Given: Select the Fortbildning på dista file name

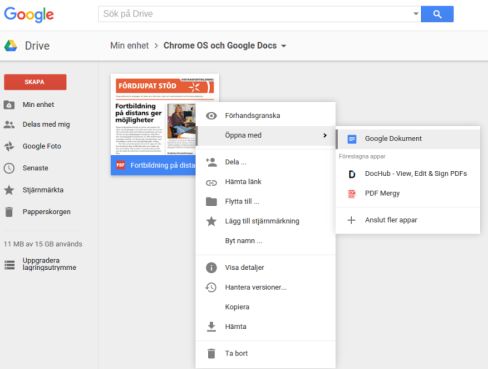Looking at the screenshot, I should (163, 165).
